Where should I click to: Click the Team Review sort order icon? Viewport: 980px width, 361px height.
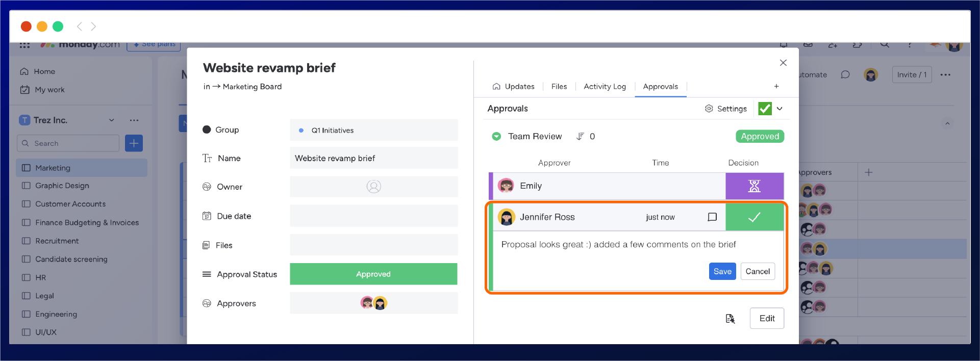click(580, 136)
